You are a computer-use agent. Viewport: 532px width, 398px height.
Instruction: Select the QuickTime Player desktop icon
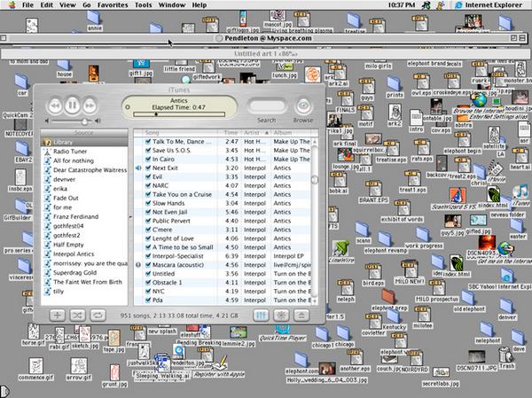(282, 333)
